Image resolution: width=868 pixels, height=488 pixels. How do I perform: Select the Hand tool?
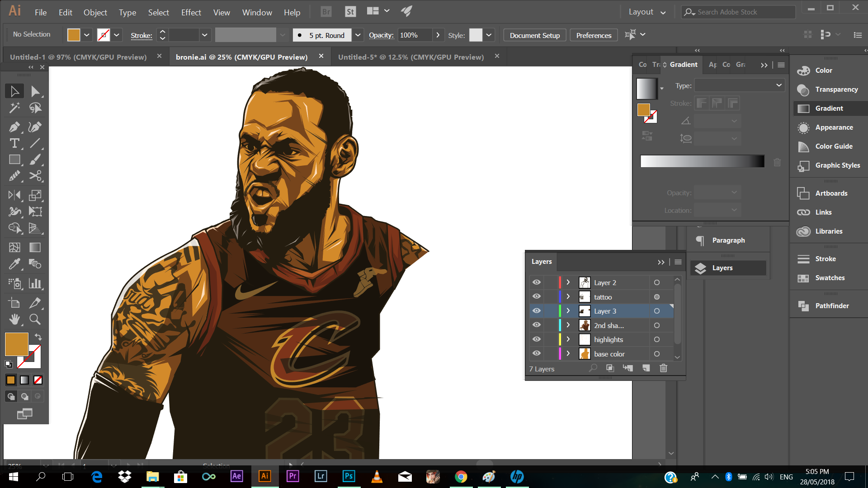(x=14, y=319)
